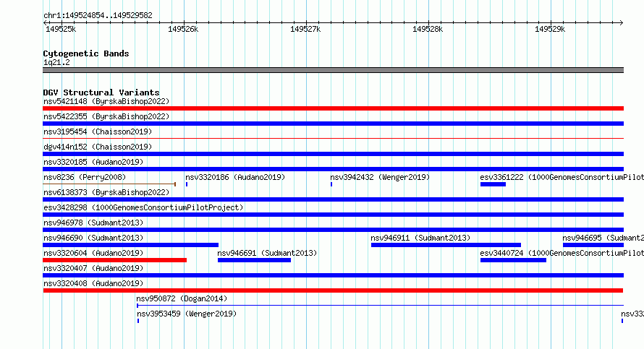Select the blue nsv946911 variant bar
The height and width of the screenshot is (349, 644).
[446, 245]
